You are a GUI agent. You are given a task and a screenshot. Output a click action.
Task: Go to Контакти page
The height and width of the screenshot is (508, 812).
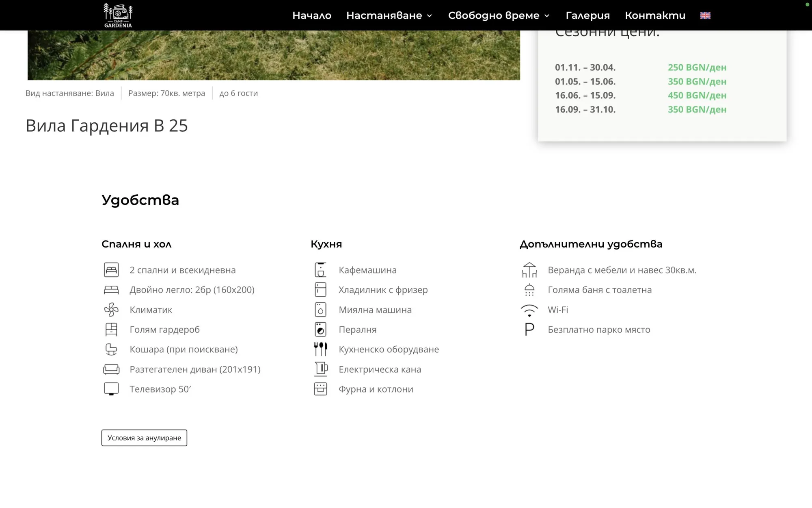pyautogui.click(x=655, y=15)
